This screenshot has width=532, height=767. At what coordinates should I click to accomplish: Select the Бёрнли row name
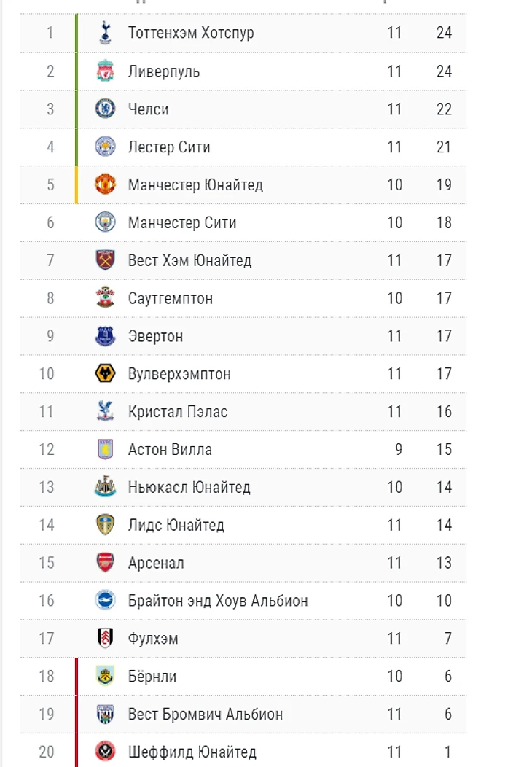152,677
